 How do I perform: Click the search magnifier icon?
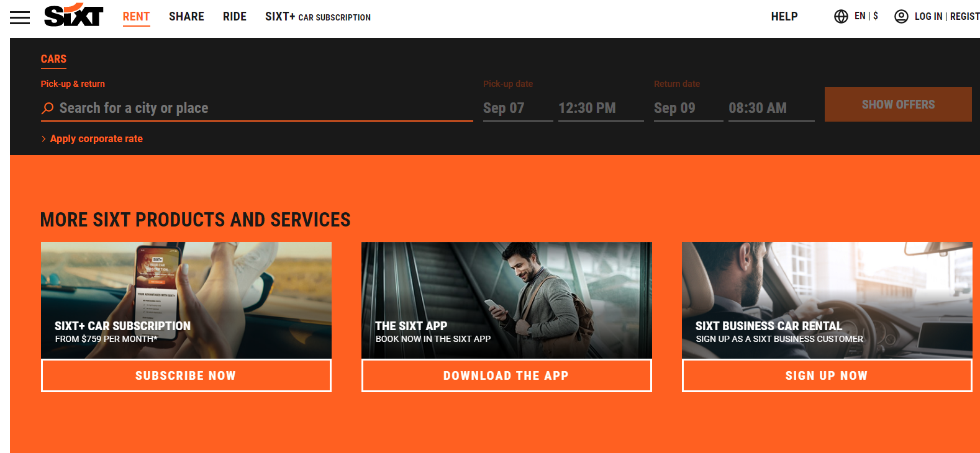(x=47, y=108)
